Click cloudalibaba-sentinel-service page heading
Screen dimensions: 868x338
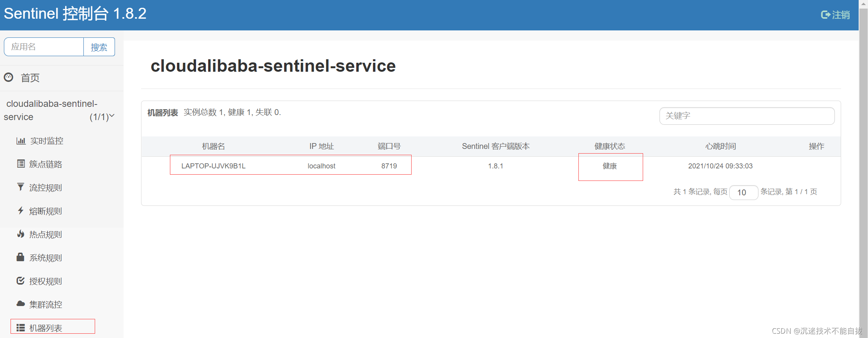click(x=273, y=65)
